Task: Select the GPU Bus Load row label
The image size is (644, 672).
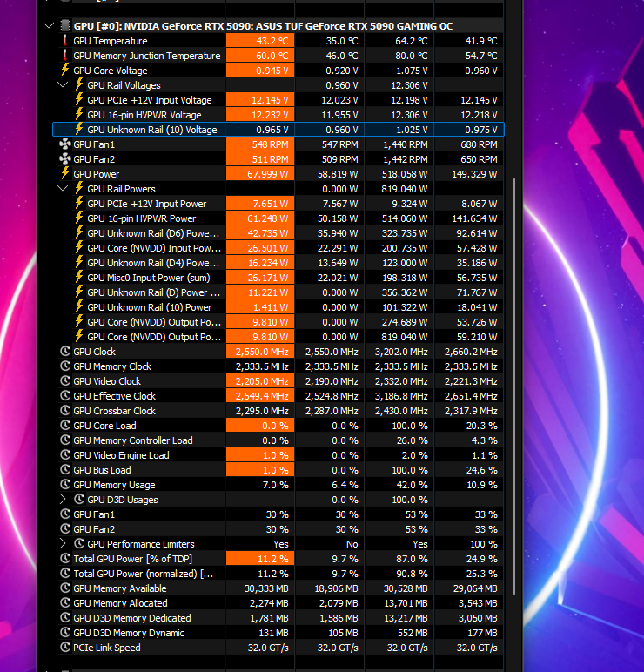Action: pyautogui.click(x=102, y=470)
